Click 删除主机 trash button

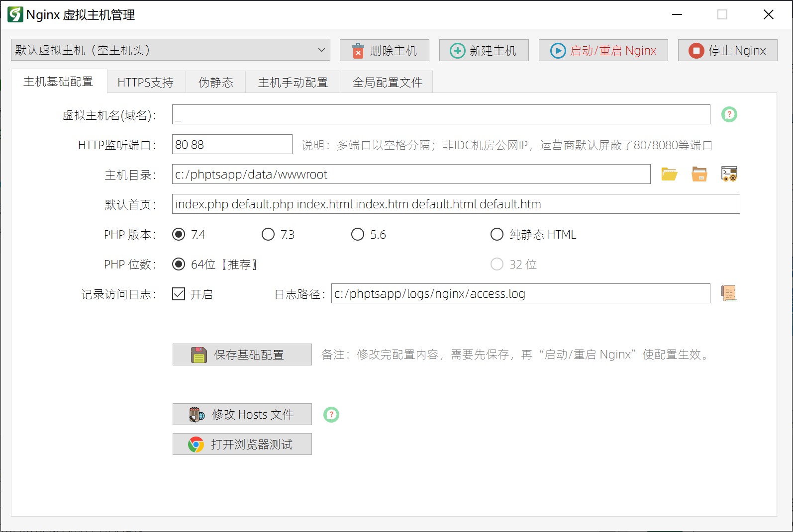[x=384, y=51]
